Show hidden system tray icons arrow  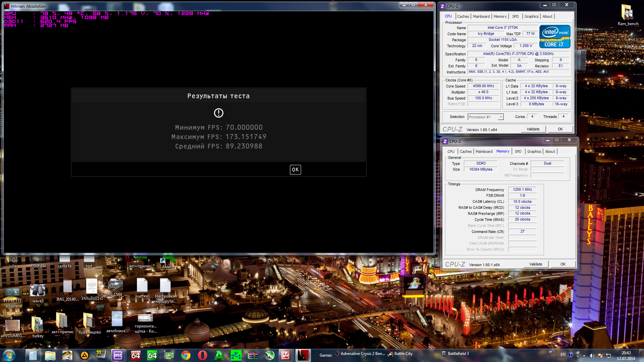(x=584, y=356)
